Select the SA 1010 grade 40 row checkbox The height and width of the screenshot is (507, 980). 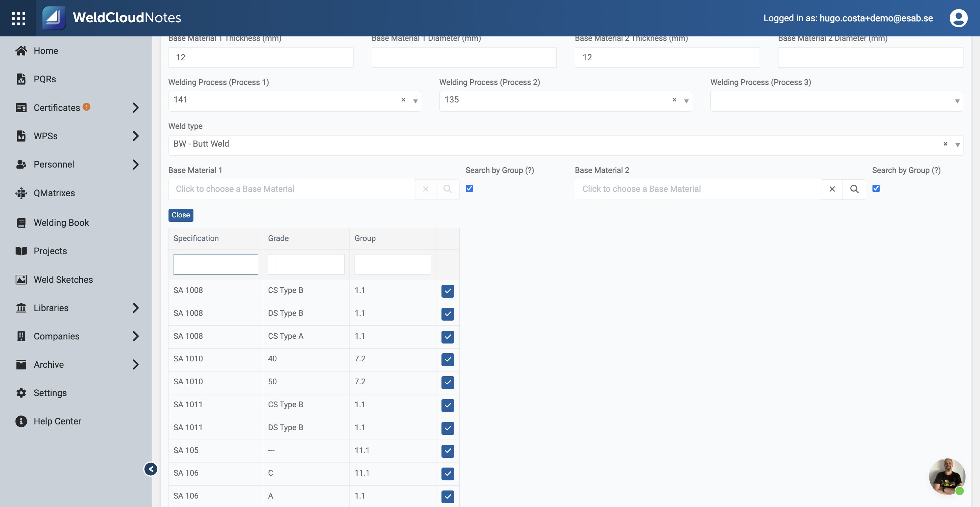tap(448, 359)
